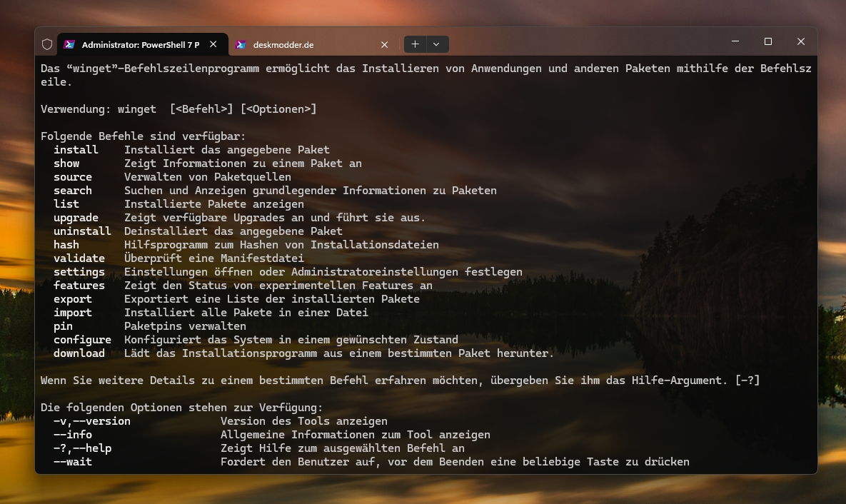Viewport: 846px width, 504px height.
Task: Click description 'Installiert das angegebene Paket'
Action: (226, 149)
